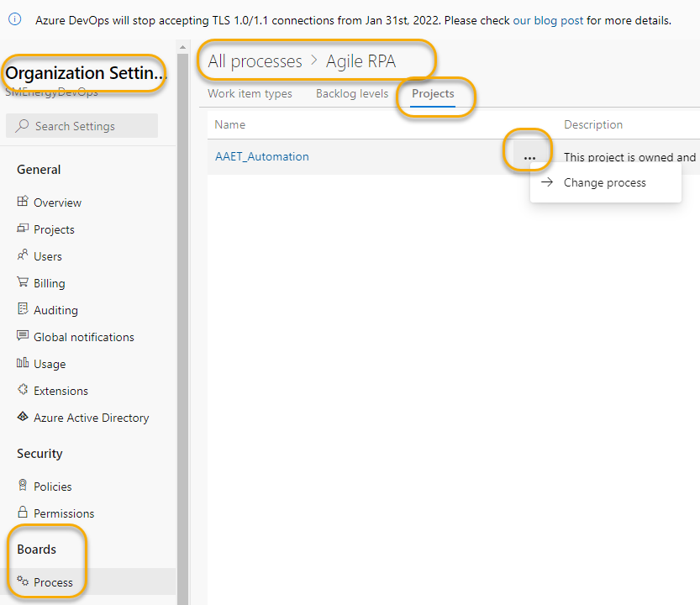Select Process under Boards
700x605 pixels.
53,582
